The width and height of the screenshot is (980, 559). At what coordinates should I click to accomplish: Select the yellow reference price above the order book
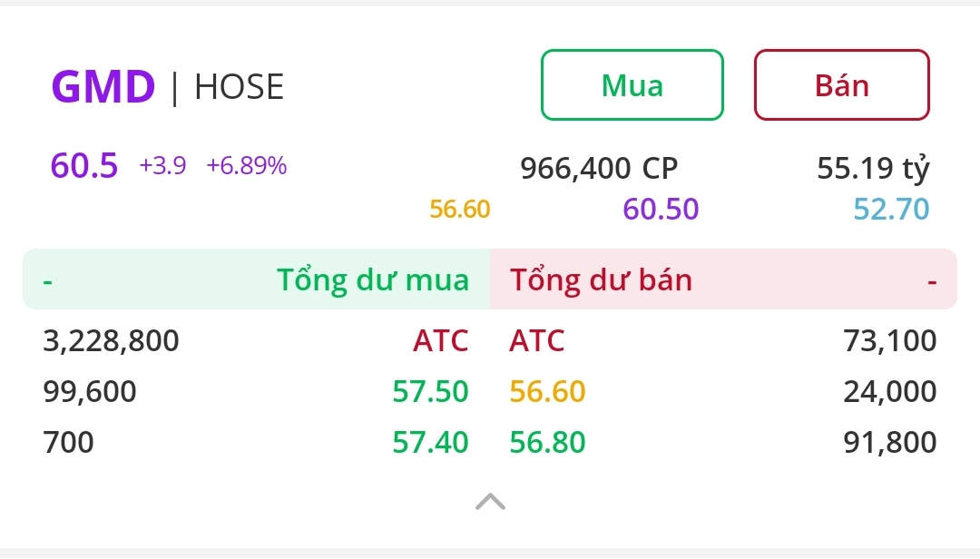tap(459, 210)
